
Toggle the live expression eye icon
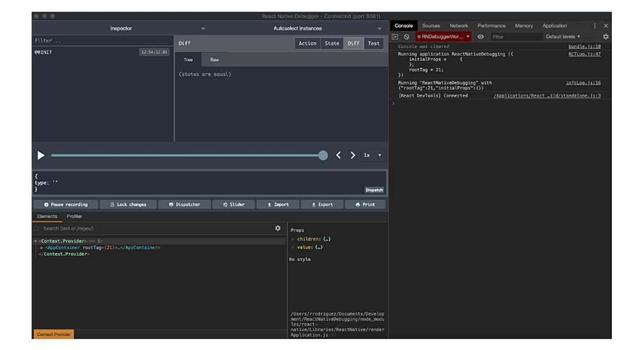(x=481, y=36)
